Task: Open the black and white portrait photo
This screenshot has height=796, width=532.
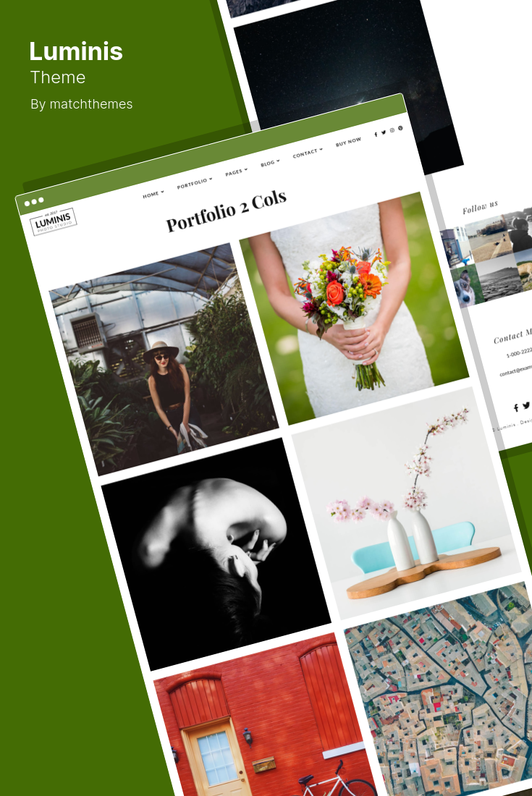Action: pos(216,554)
